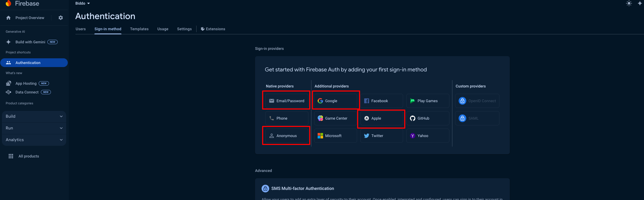
Task: Open the Biddo project dropdown
Action: [x=82, y=3]
